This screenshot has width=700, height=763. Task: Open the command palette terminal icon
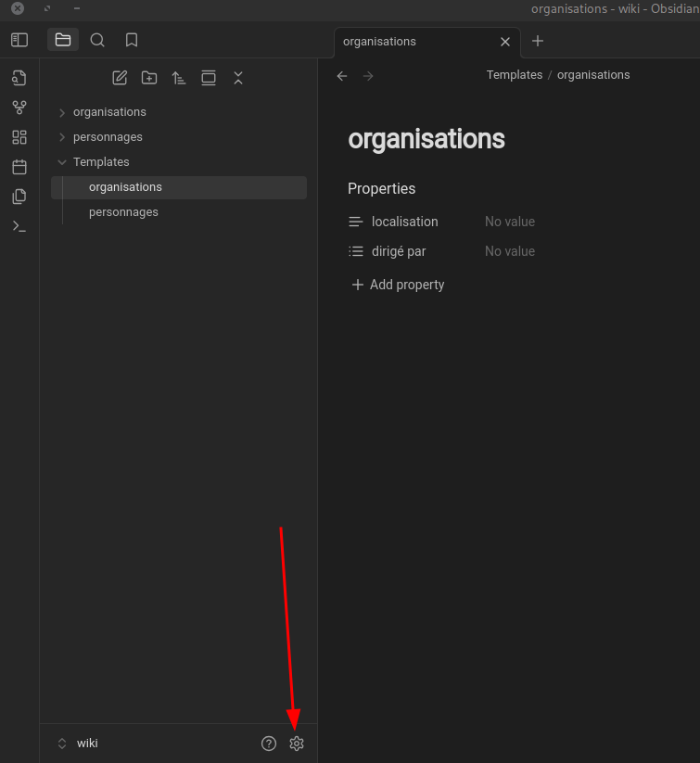[19, 226]
